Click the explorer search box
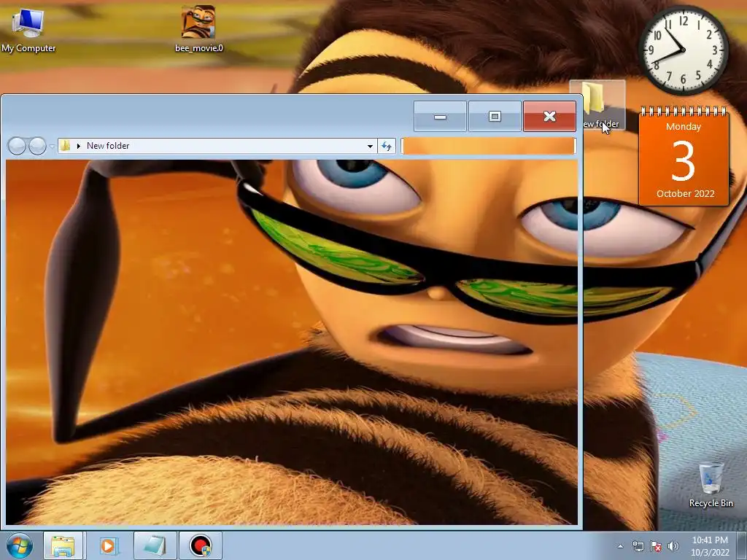Viewport: 747px width, 560px height. click(488, 146)
